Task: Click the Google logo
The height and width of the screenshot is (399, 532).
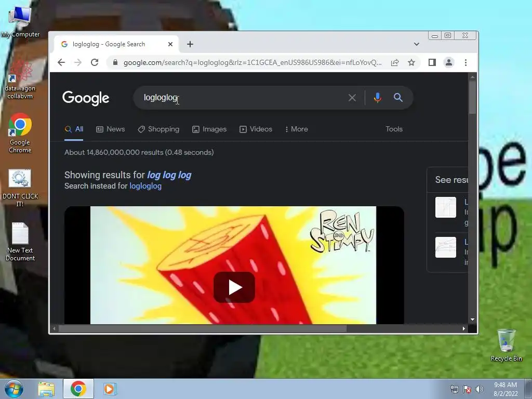Action: (x=86, y=98)
